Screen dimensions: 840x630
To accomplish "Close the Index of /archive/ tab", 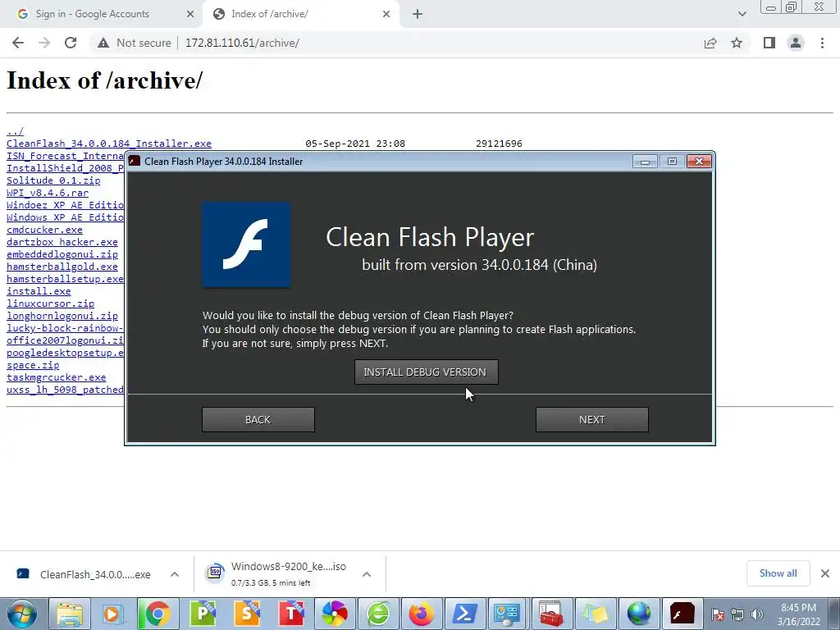I will (386, 14).
